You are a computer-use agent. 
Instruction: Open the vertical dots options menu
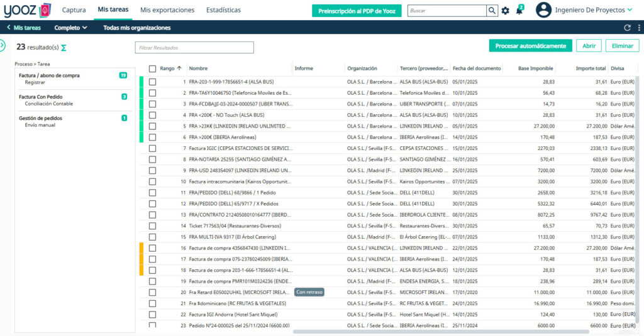(x=639, y=28)
